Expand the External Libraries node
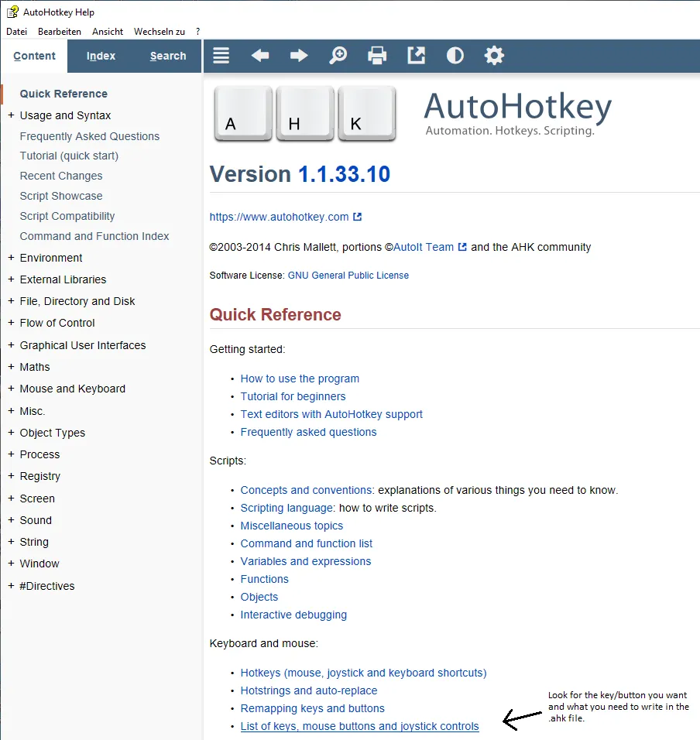This screenshot has width=700, height=740. pos(11,279)
